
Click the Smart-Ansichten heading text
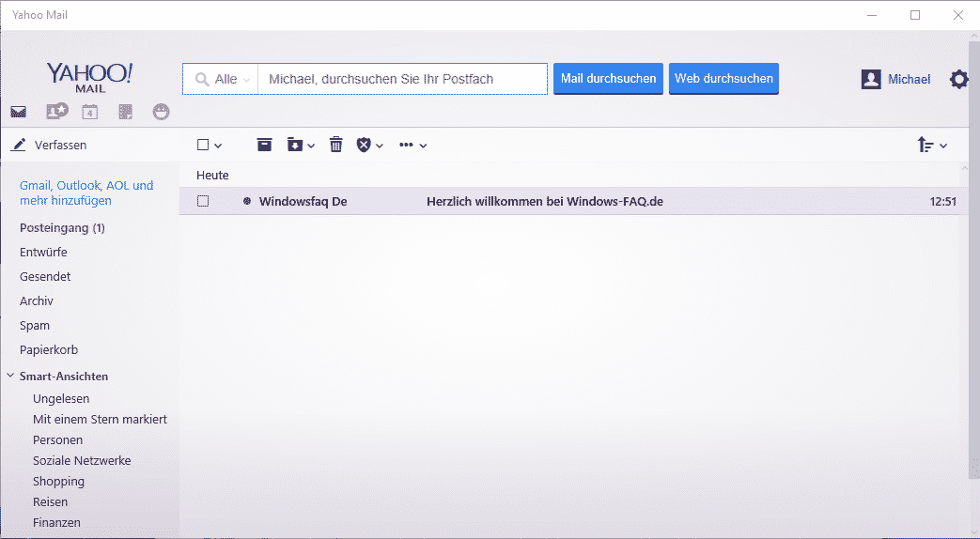pos(64,376)
